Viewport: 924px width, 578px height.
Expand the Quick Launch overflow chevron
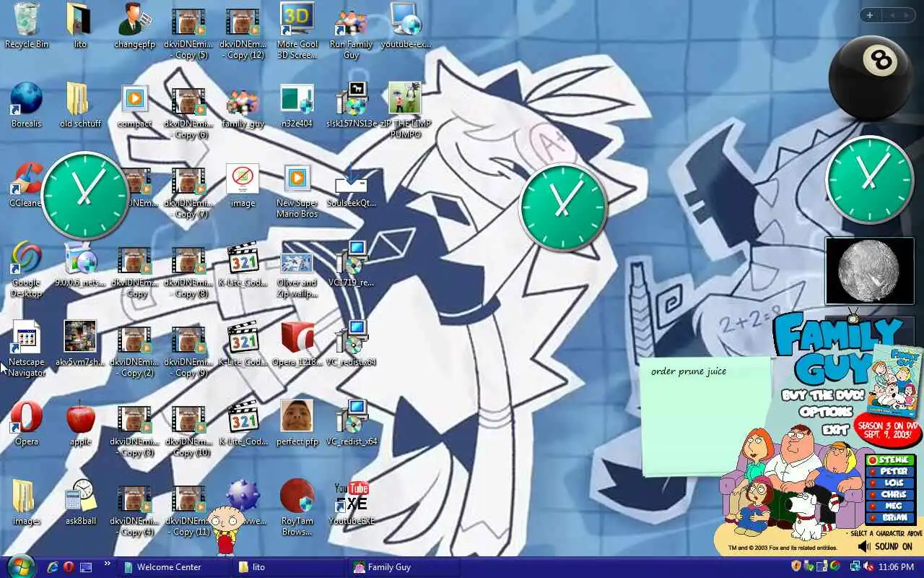click(108, 564)
